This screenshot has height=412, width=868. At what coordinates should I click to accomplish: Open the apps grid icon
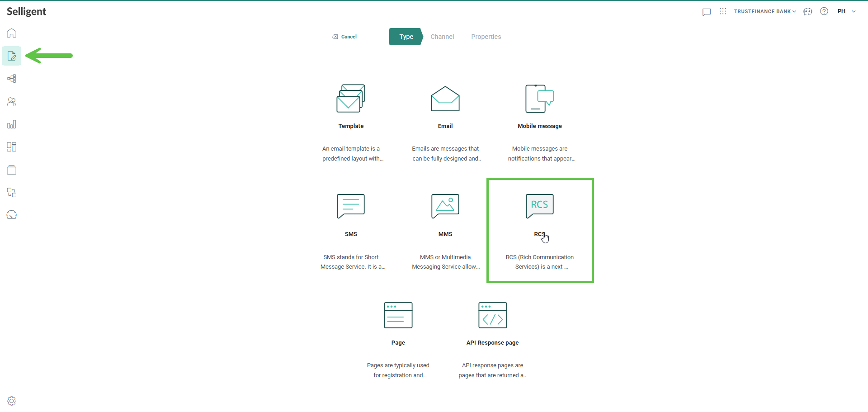click(x=723, y=11)
